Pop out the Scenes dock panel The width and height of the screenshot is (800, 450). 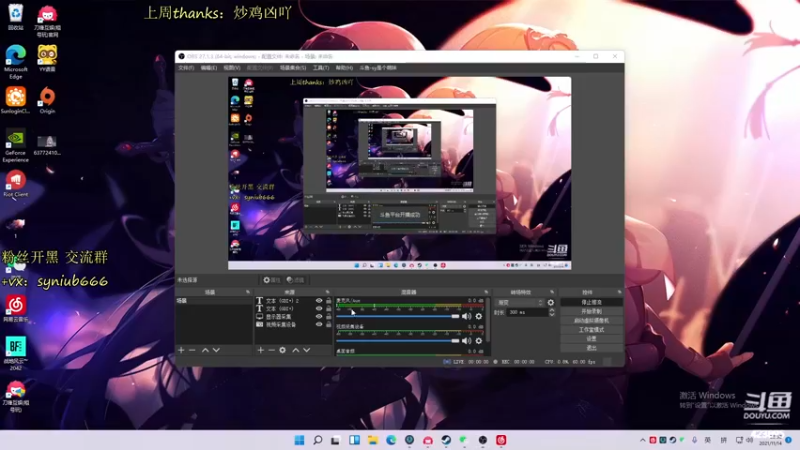pos(248,292)
